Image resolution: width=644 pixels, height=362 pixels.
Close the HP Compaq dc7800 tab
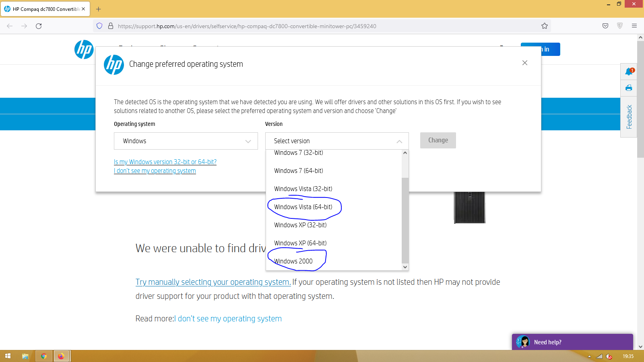click(x=83, y=9)
